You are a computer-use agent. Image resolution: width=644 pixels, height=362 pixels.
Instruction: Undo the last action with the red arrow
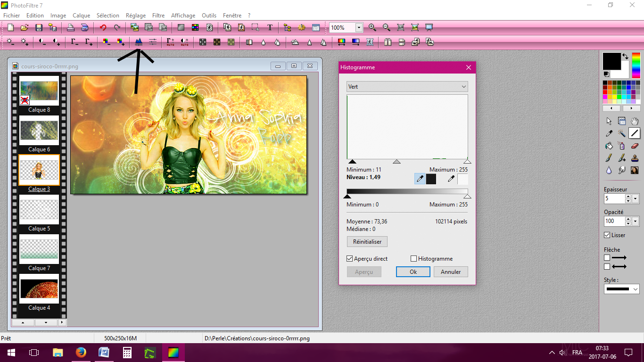[103, 27]
